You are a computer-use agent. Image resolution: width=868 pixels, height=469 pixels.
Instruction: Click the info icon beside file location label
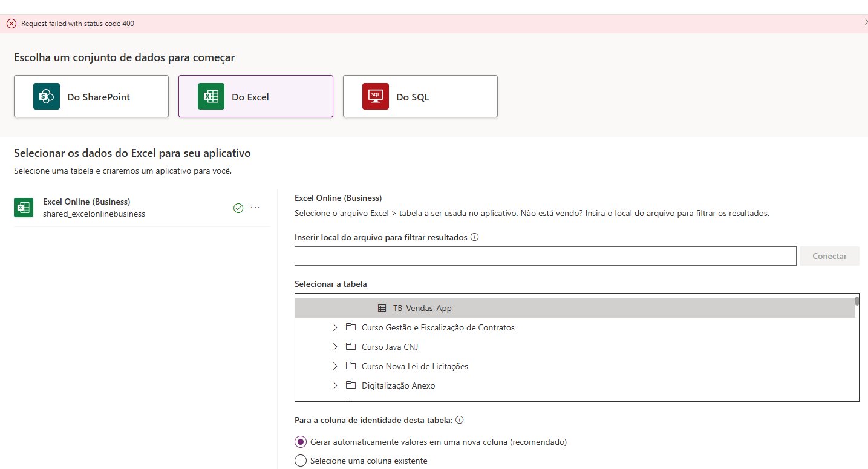pos(475,237)
